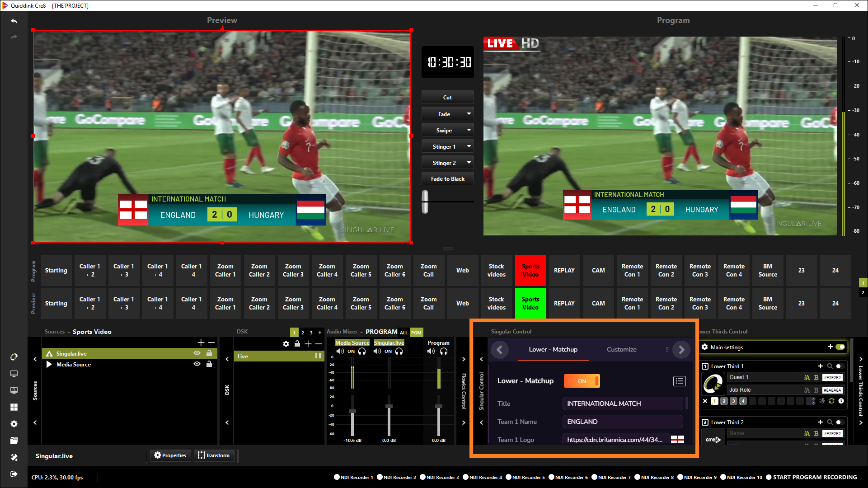
Task: Click the Media Source audio fader
Action: click(352, 411)
